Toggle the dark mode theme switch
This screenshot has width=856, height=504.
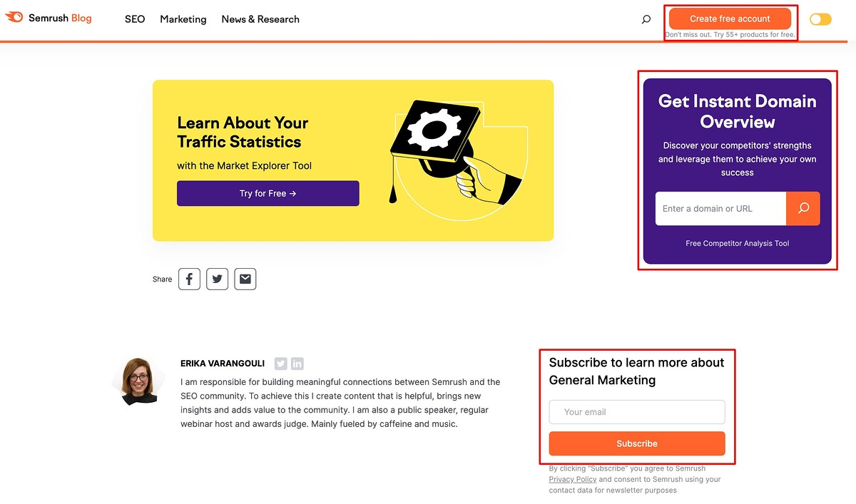820,19
